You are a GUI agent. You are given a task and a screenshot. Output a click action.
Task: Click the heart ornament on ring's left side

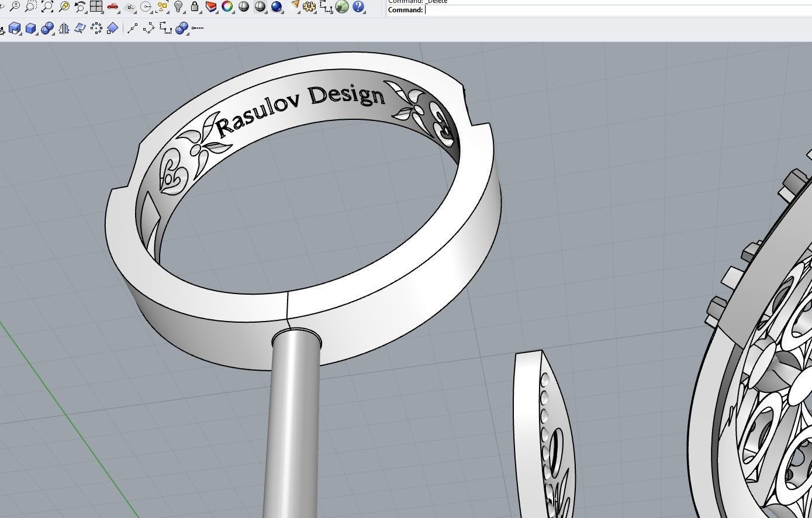pyautogui.click(x=172, y=172)
